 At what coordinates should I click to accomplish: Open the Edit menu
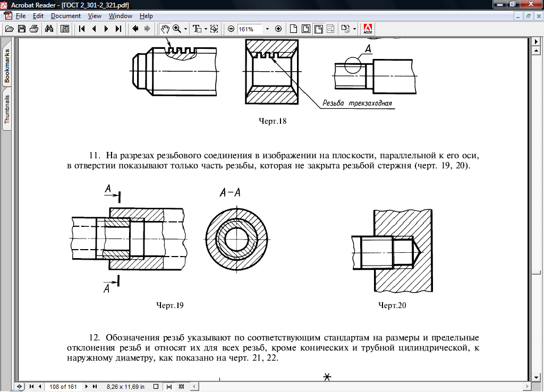tap(38, 16)
